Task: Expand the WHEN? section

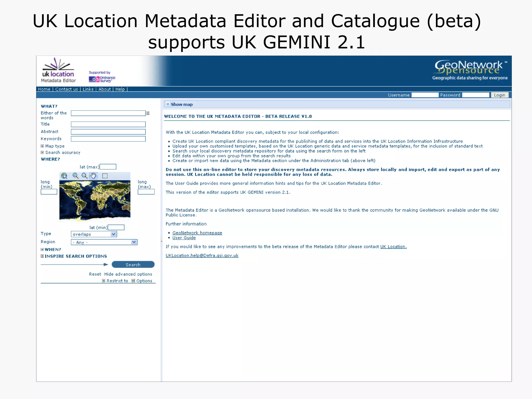Action: tap(42, 249)
